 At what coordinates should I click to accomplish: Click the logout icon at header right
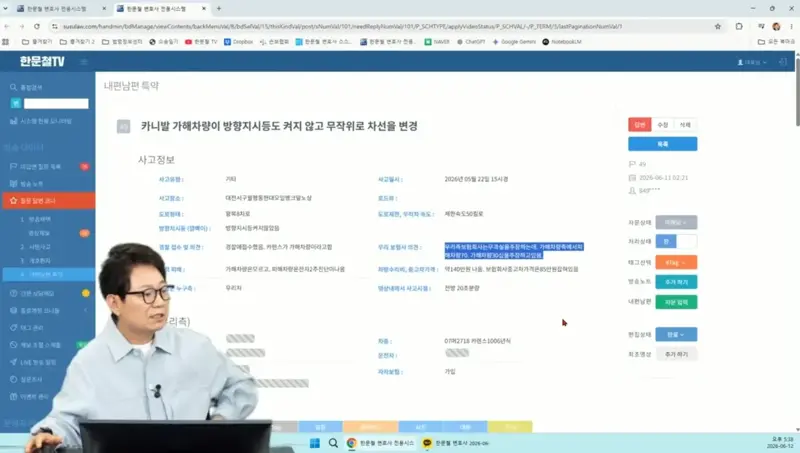(x=783, y=62)
